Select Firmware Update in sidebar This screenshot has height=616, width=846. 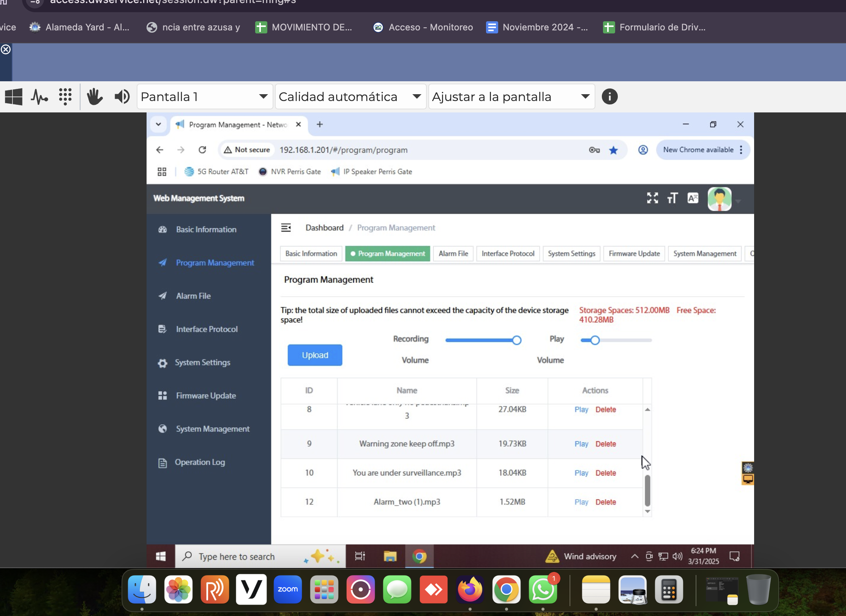click(x=209, y=396)
